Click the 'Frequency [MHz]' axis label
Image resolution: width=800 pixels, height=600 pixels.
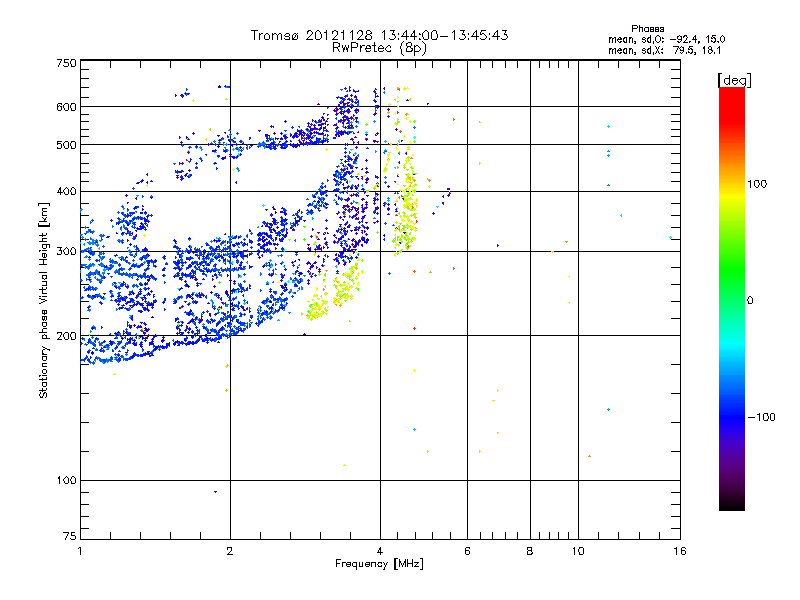tap(379, 564)
